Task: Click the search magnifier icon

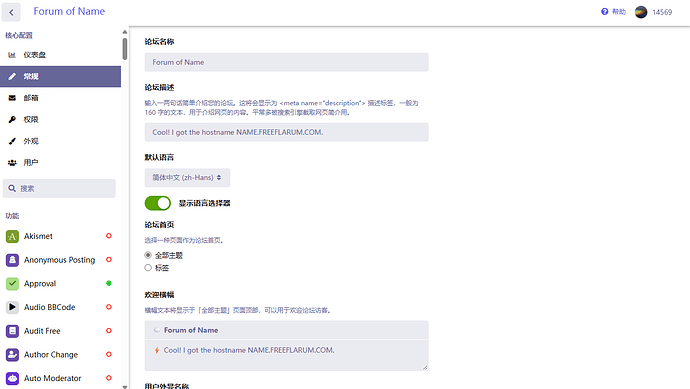Action: 12,188
